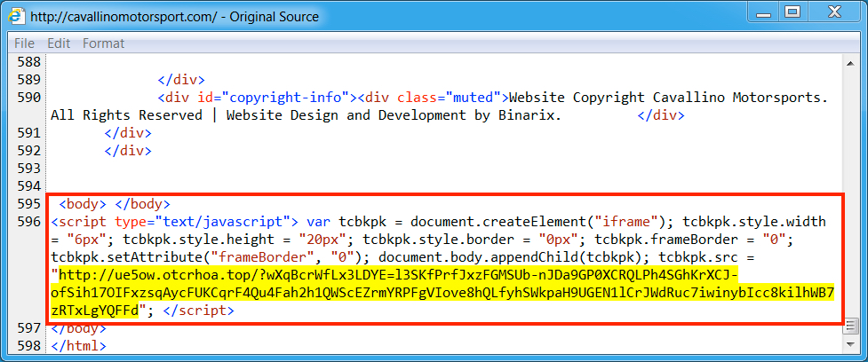Click the text 'Development by Binarix.'
The width and height of the screenshot is (868, 362).
pyautogui.click(x=471, y=115)
